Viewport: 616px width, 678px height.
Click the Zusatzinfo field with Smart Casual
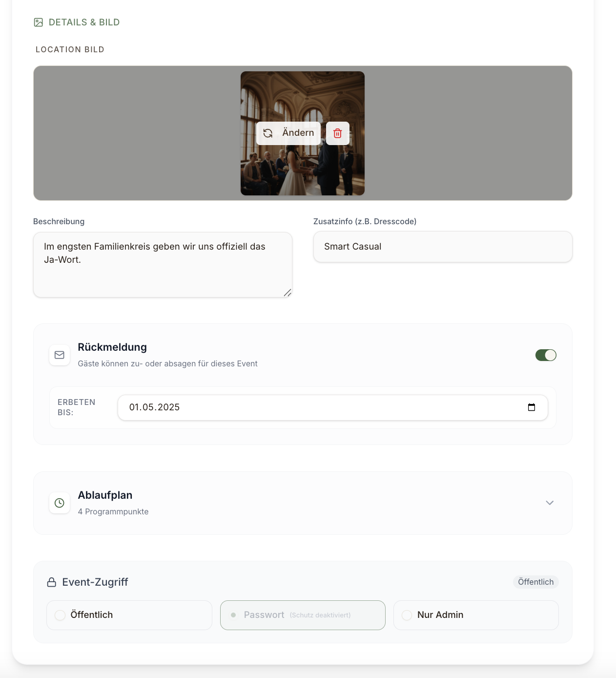(443, 247)
